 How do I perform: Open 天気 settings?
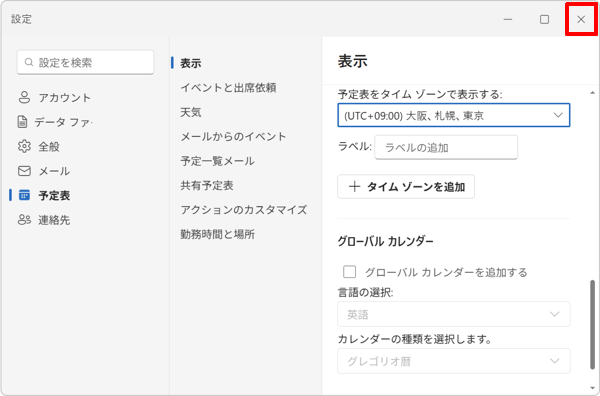[191, 112]
